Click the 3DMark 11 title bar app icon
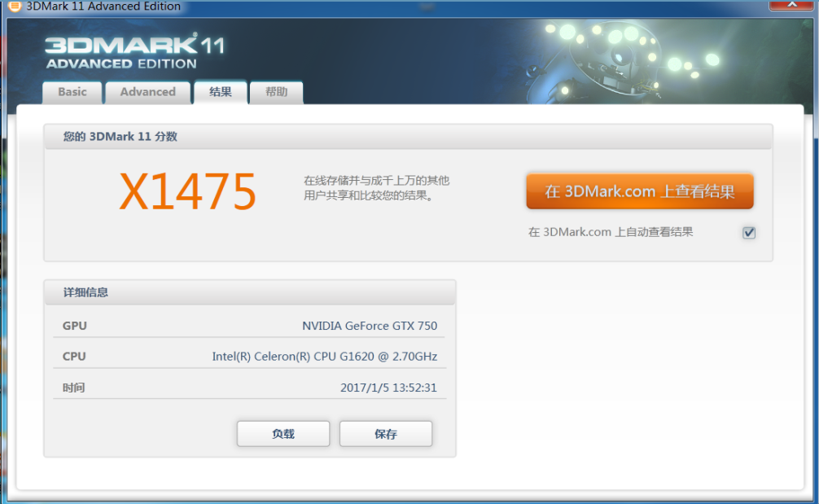 point(15,7)
